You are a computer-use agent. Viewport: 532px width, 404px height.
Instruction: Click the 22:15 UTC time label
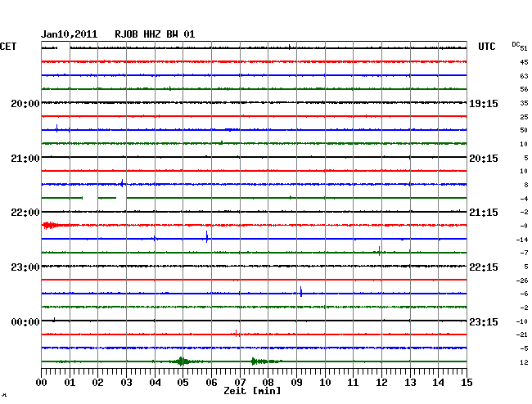point(484,267)
